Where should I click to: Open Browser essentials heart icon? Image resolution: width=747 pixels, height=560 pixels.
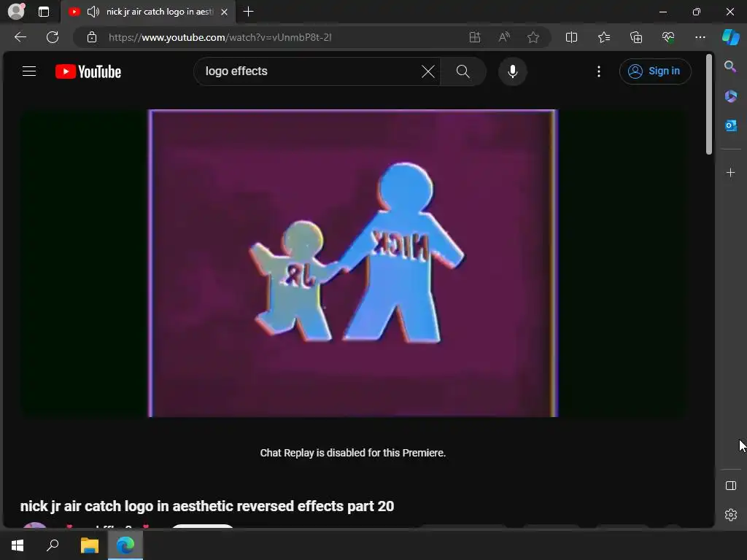(x=668, y=37)
